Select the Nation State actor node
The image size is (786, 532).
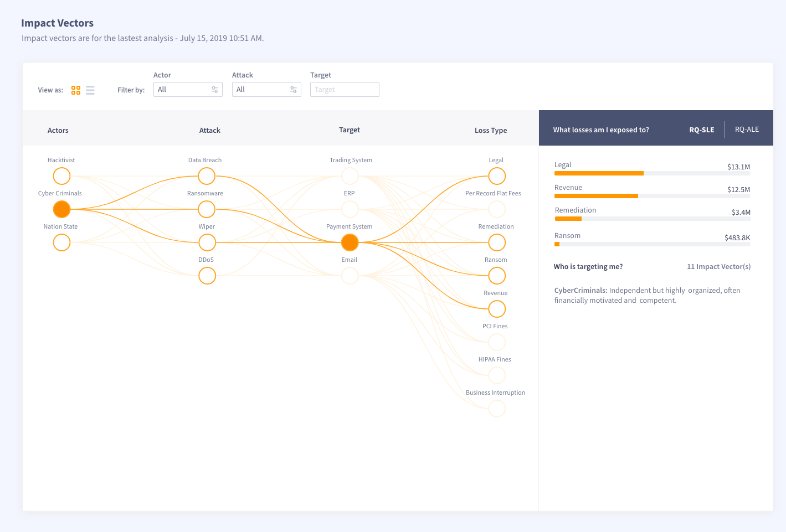[x=61, y=242]
